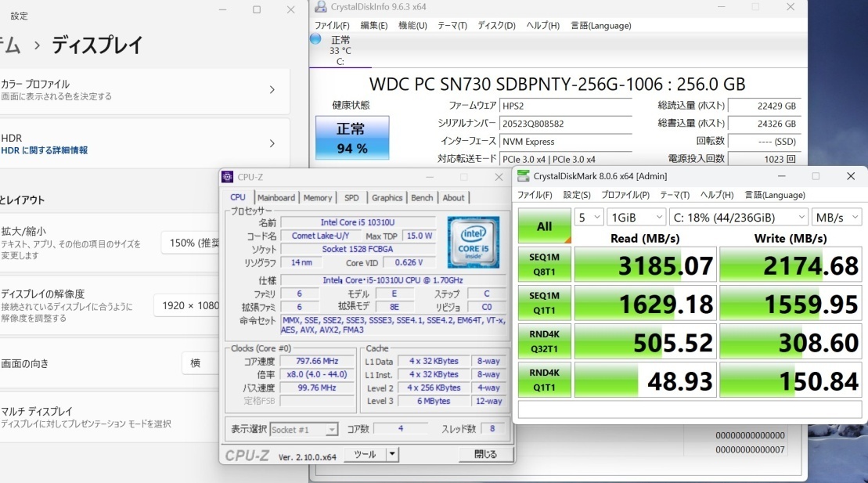The width and height of the screenshot is (868, 483).
Task: Click the SEQ1M Q8T1 read result 3185.07
Action: [646, 265]
